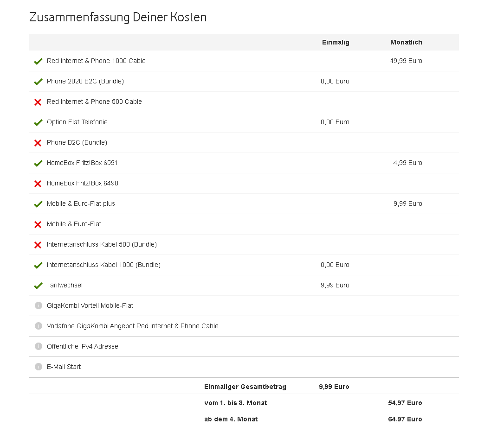Screen dimensions: 504x426
Task: Click green checkmark next to HomeBox Fritz!Box 6591
Action: 38,163
